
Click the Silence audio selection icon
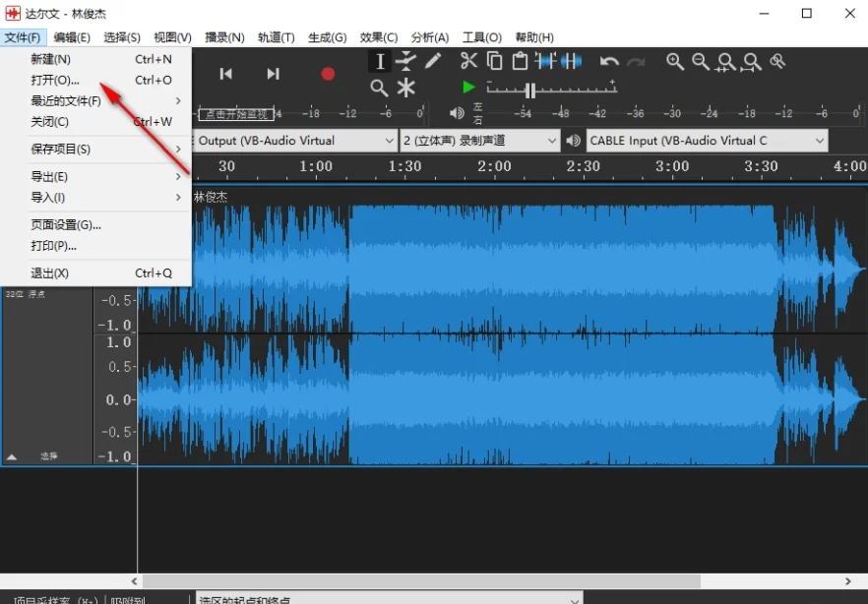click(x=571, y=61)
